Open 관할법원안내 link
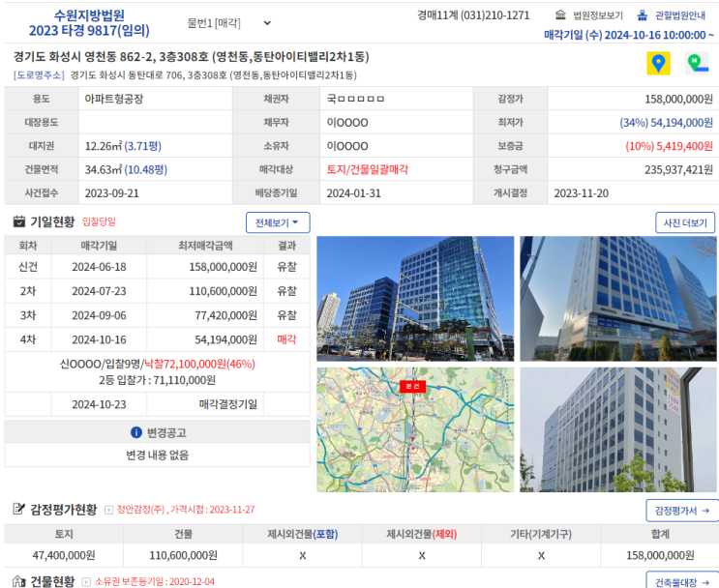 [680, 15]
